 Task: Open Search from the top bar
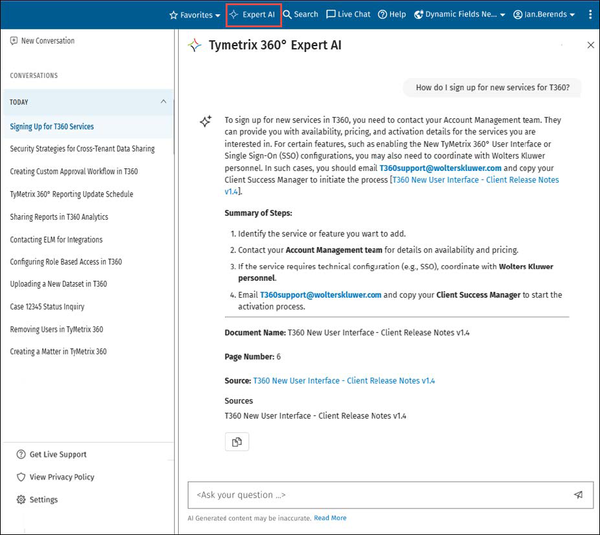tap(300, 15)
